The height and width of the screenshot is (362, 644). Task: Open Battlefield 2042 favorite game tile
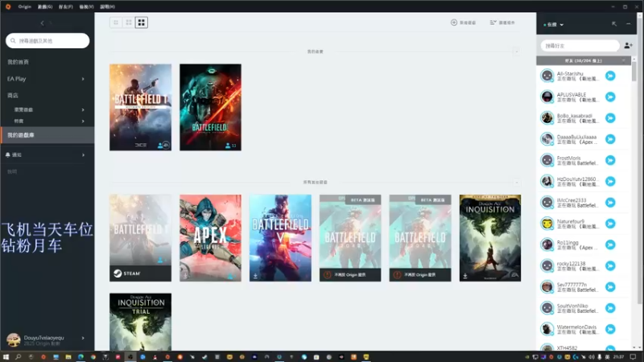pyautogui.click(x=210, y=107)
